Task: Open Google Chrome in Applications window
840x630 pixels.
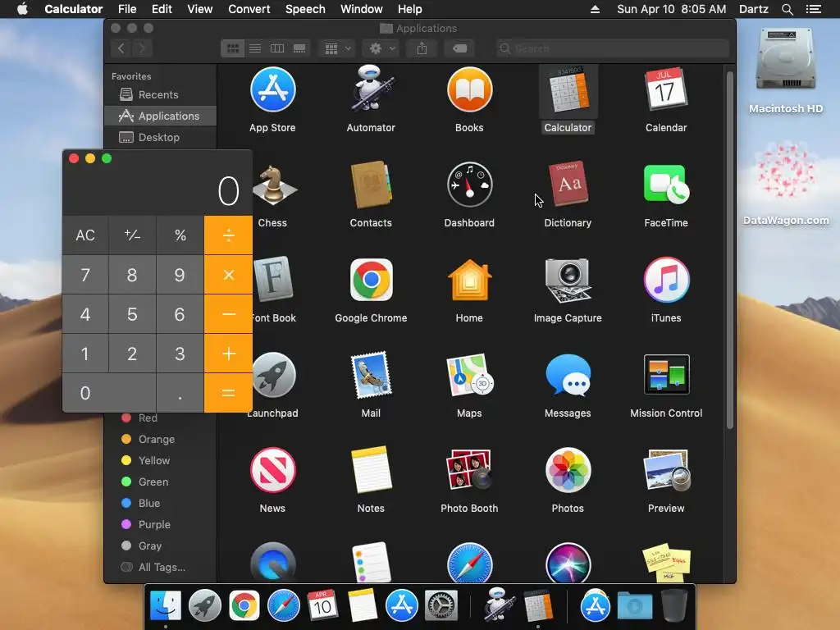Action: click(371, 281)
